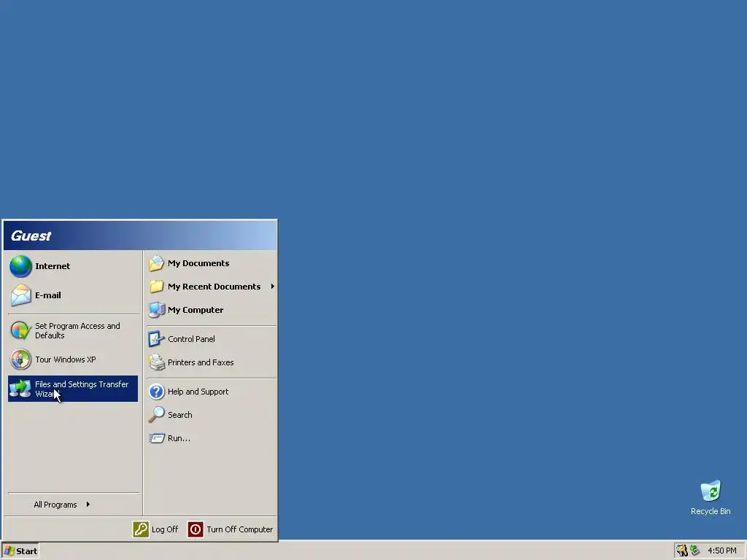Open My Documents label
The height and width of the screenshot is (560, 747).
click(x=198, y=263)
